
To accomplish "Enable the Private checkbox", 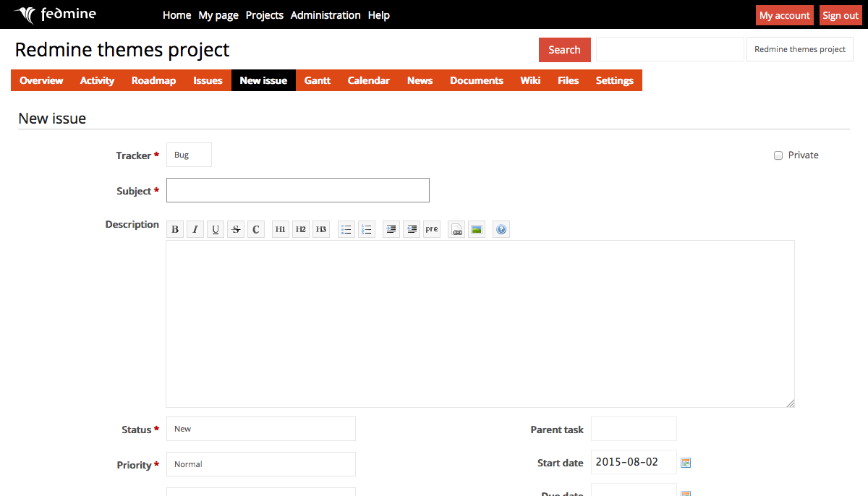I will click(x=778, y=155).
